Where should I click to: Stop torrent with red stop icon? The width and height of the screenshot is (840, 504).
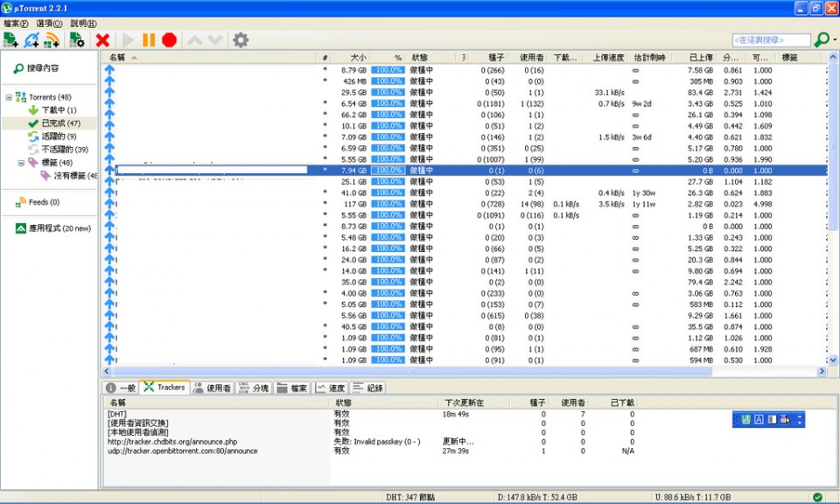click(x=169, y=40)
